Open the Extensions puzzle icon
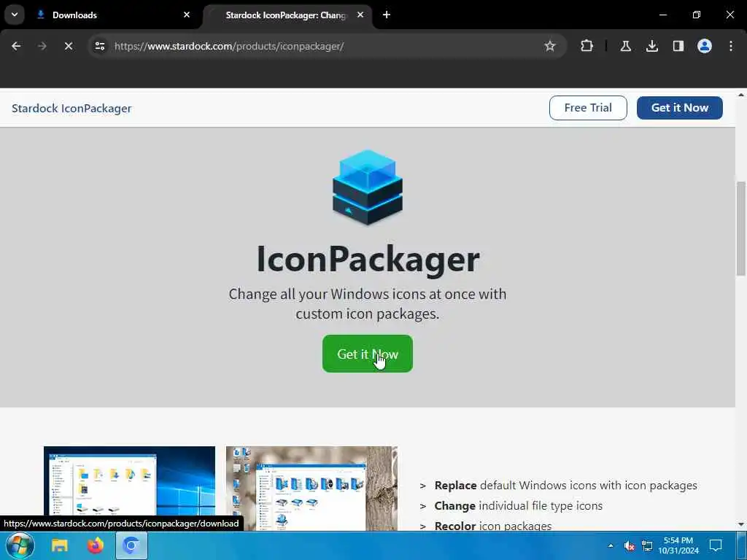 pos(587,46)
